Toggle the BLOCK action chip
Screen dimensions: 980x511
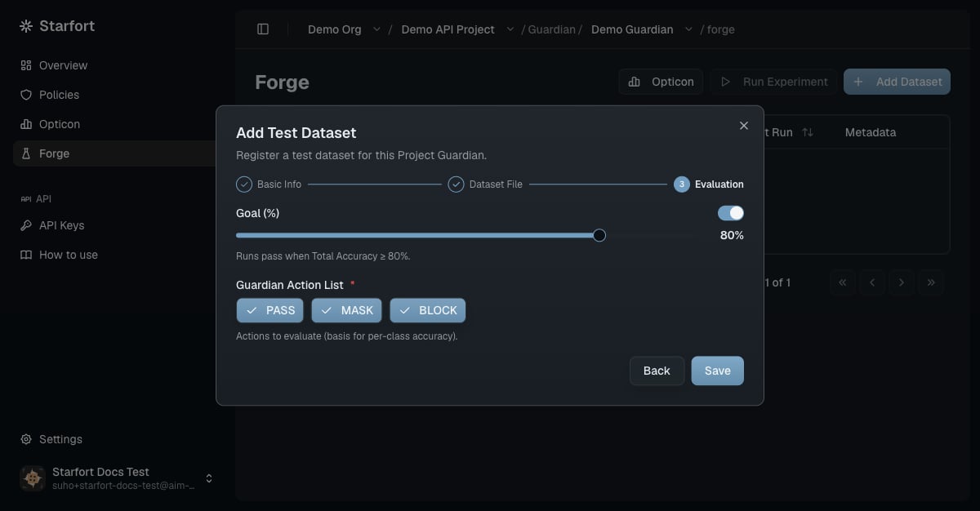coord(428,310)
